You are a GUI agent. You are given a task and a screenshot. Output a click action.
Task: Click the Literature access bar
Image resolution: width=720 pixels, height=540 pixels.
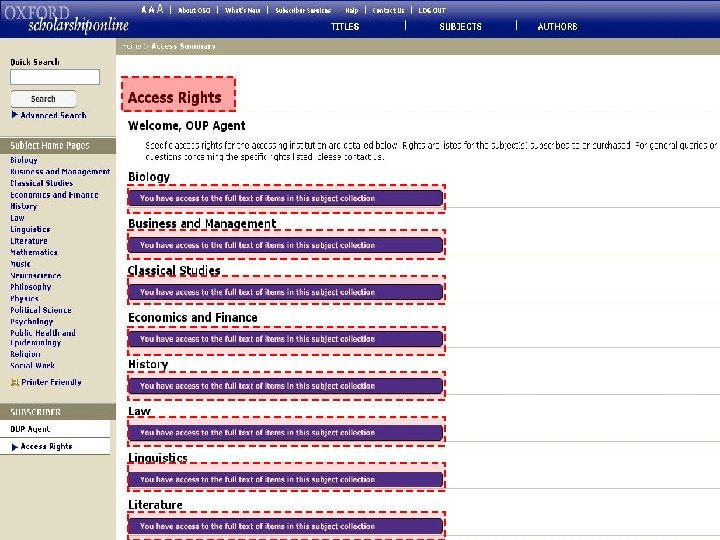[x=285, y=526]
